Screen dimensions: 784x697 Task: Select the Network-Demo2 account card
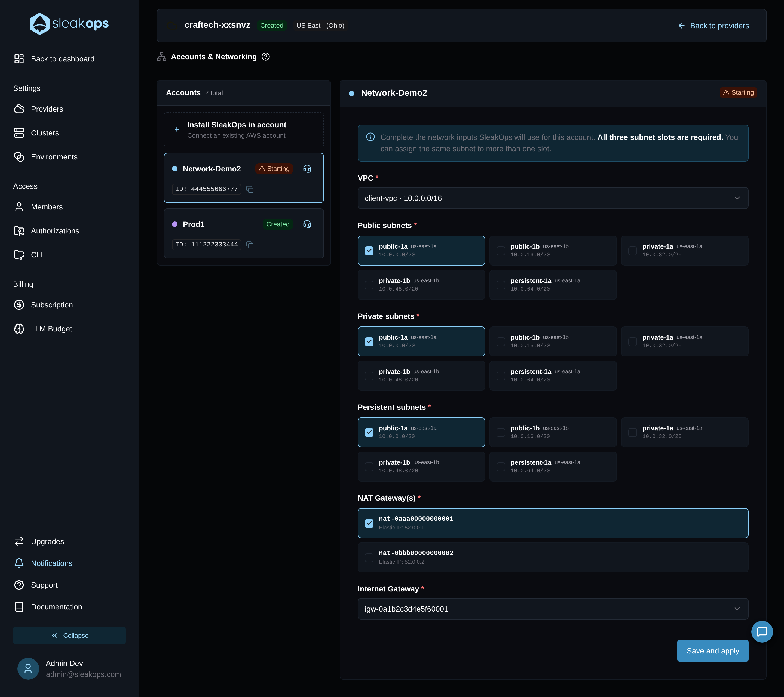coord(244,178)
